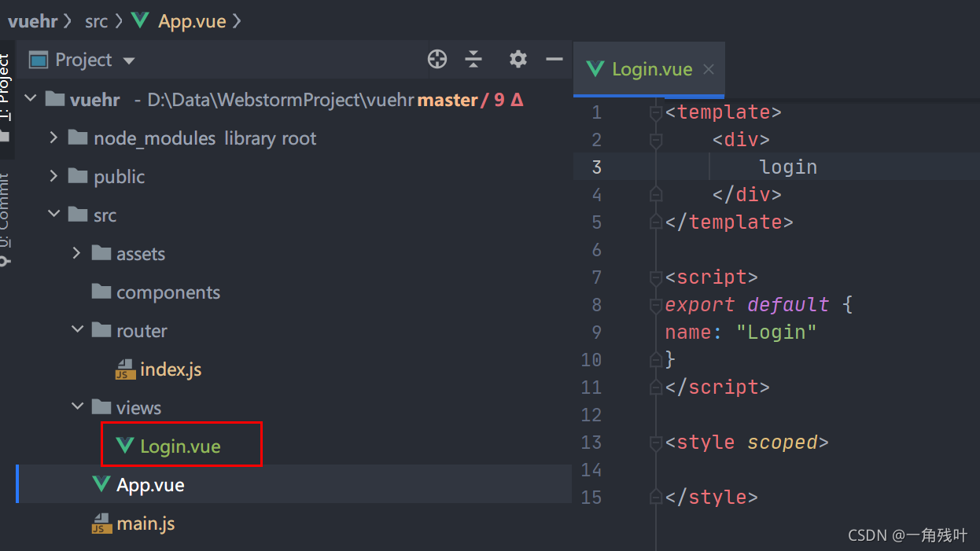
Task: Click the 'scoped' attribute on line 13
Action: pyautogui.click(x=783, y=443)
